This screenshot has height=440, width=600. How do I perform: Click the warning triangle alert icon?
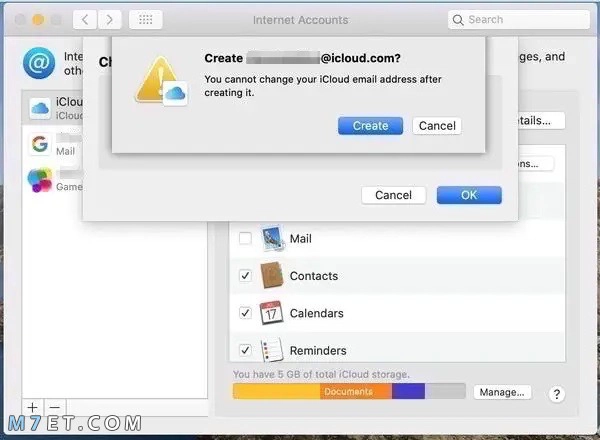pos(161,81)
